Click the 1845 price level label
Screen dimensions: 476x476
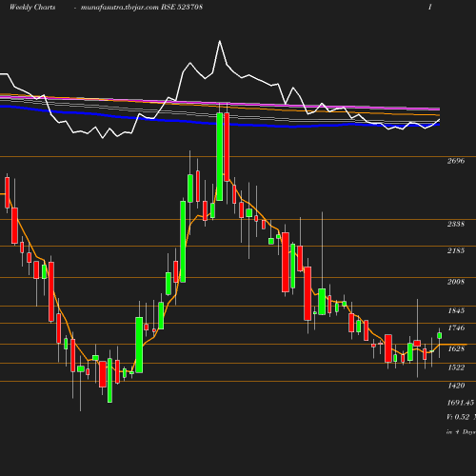pos(456,310)
